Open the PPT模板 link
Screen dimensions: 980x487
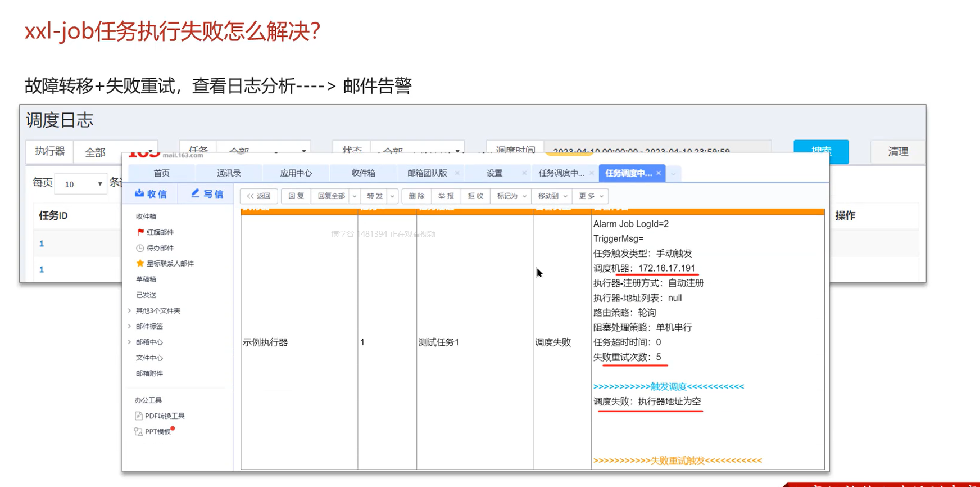158,431
